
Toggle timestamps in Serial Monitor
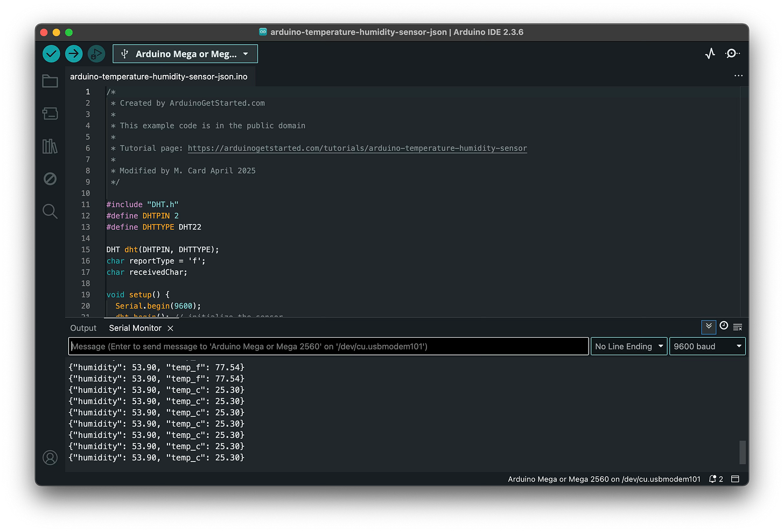[x=724, y=326]
